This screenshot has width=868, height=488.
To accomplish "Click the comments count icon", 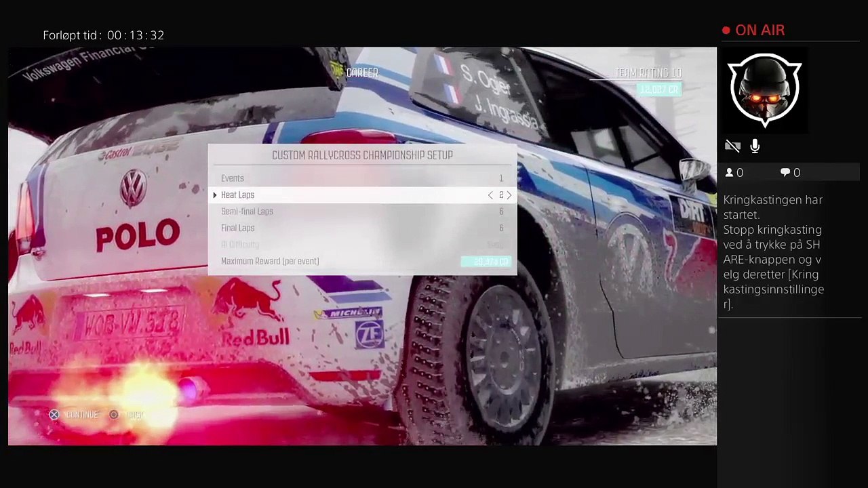I will tap(785, 173).
